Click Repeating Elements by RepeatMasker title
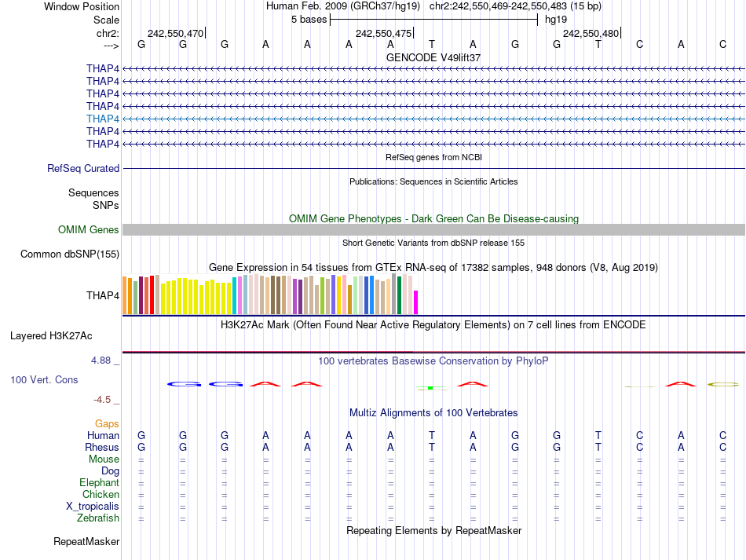Image resolution: width=746 pixels, height=560 pixels. 434,530
